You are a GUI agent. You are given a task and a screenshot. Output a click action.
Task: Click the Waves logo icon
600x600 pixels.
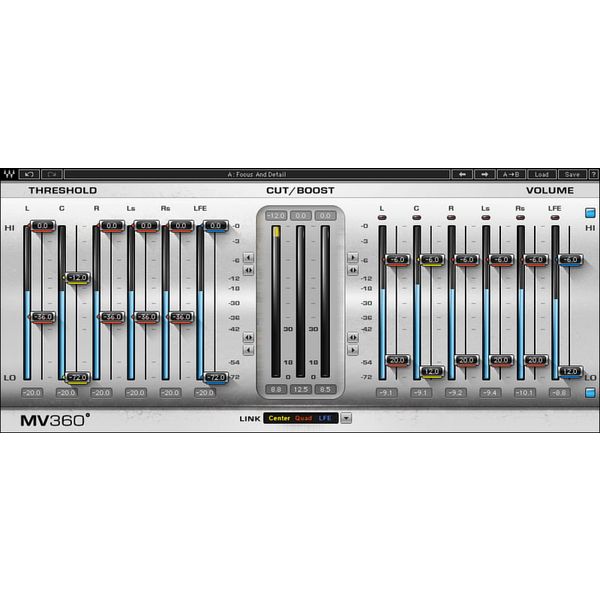(x=10, y=174)
